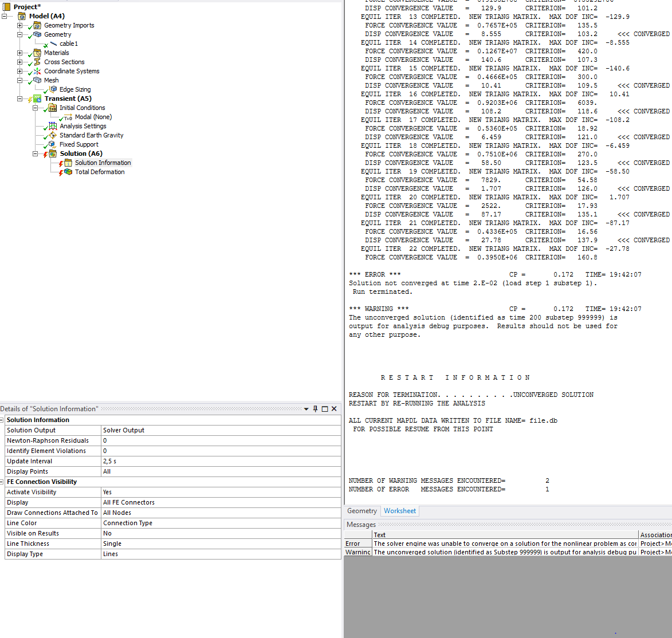The width and height of the screenshot is (672, 638).
Task: Click the Transient (A5) analysis icon
Action: click(x=37, y=99)
